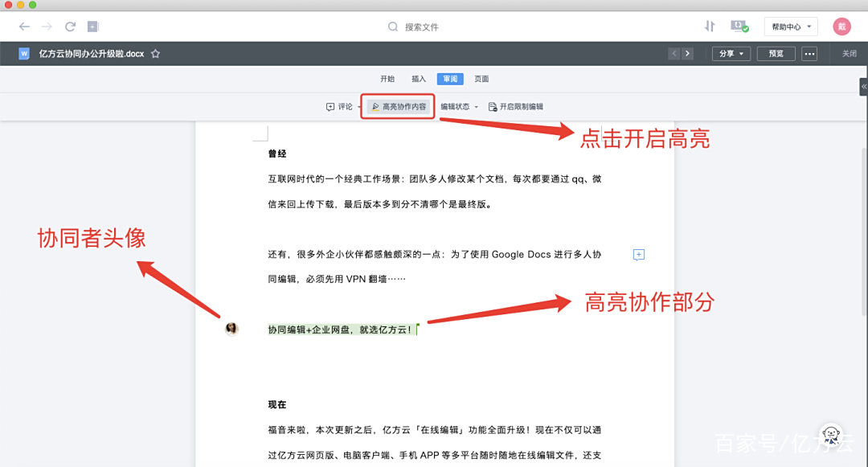
Task: Click the Word document type icon
Action: [x=23, y=53]
